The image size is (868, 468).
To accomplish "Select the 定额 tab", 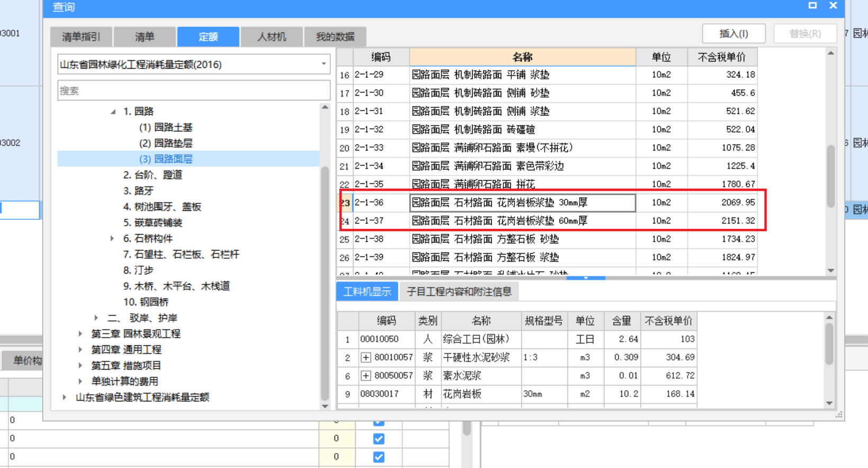I will (208, 37).
